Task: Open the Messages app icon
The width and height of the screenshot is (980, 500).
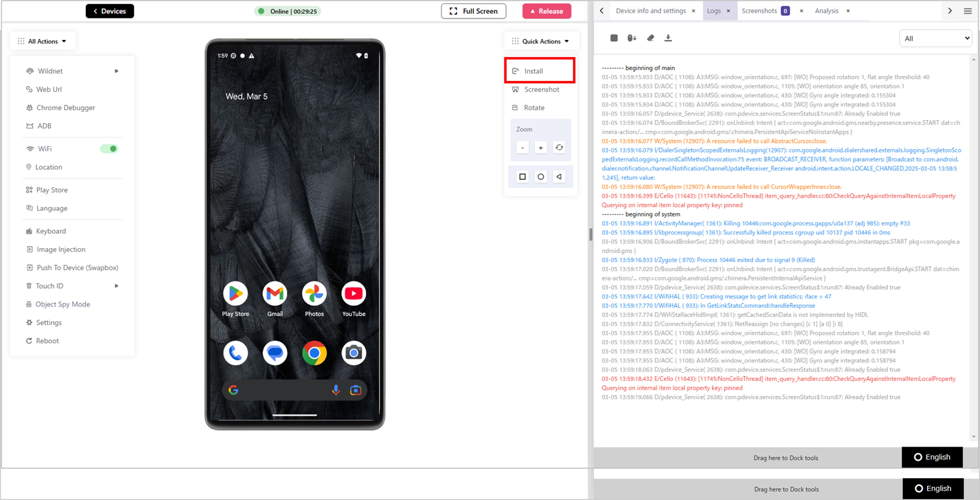Action: [x=275, y=353]
